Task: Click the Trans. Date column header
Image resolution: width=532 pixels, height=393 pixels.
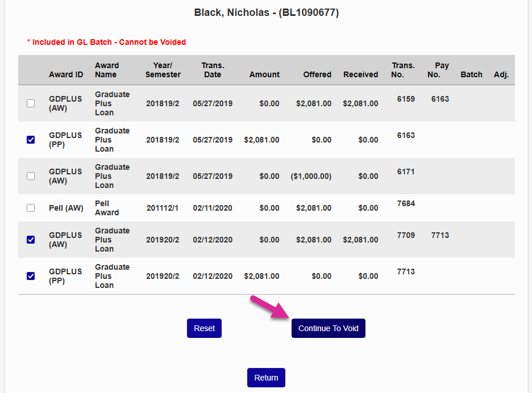Action: tap(213, 70)
